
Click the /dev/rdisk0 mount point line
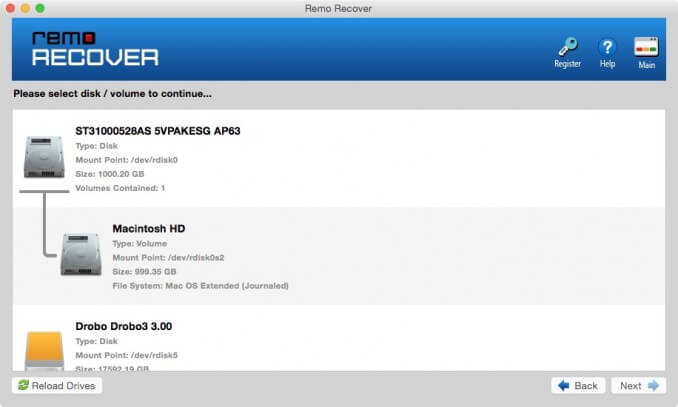(127, 159)
